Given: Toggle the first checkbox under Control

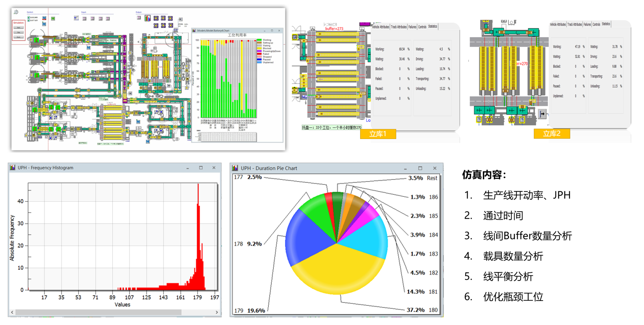Looking at the screenshot, I should click(29, 17).
